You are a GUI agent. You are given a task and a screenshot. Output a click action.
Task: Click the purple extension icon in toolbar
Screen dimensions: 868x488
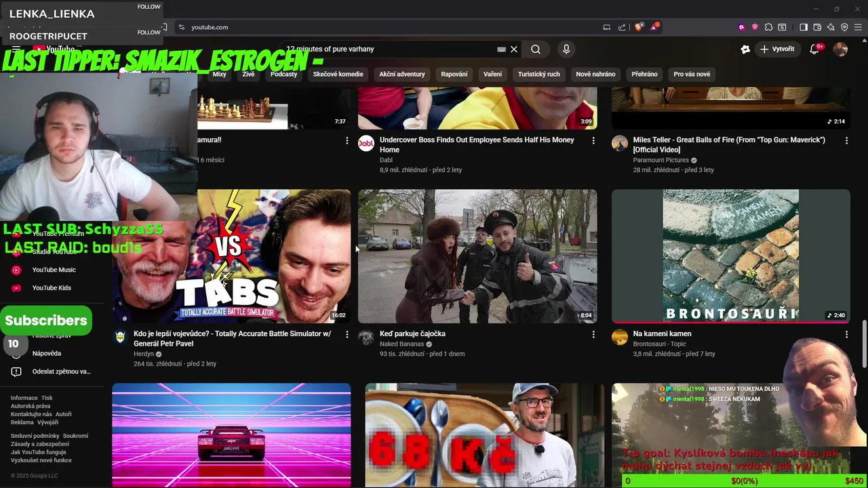[x=741, y=27]
